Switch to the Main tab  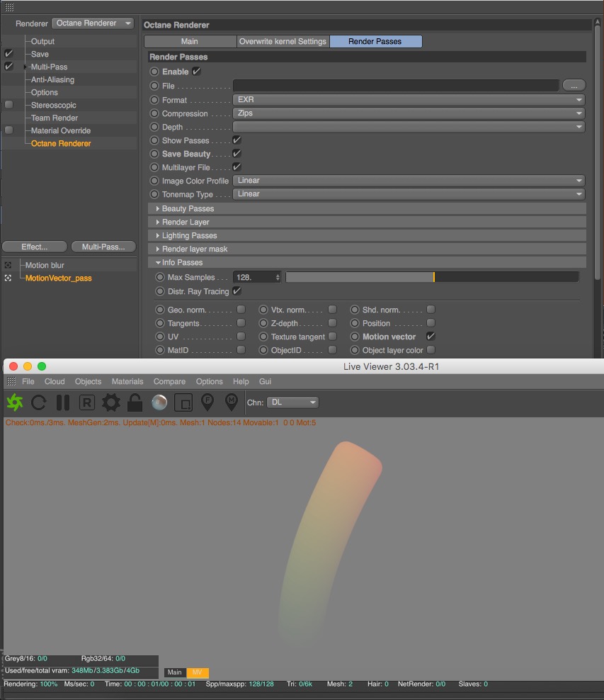[x=190, y=41]
